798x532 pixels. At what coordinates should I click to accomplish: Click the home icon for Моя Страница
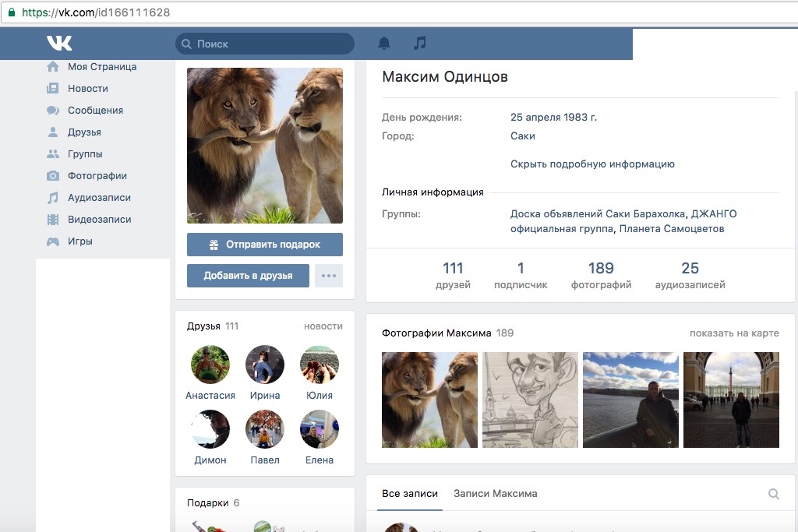53,67
